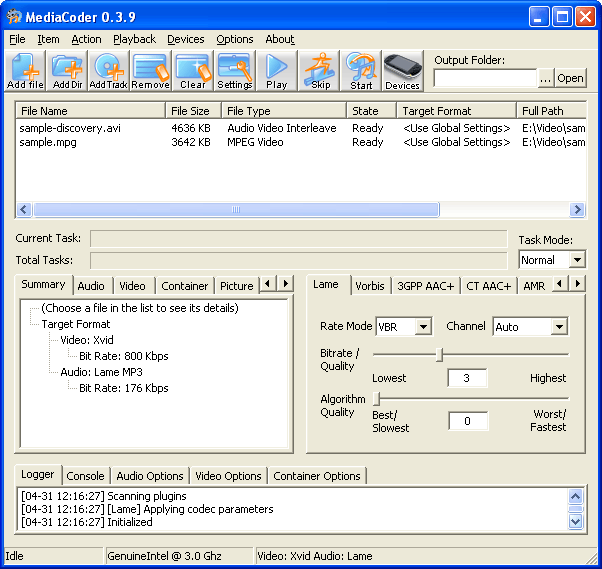Click encoder tabs left arrow

560,284
